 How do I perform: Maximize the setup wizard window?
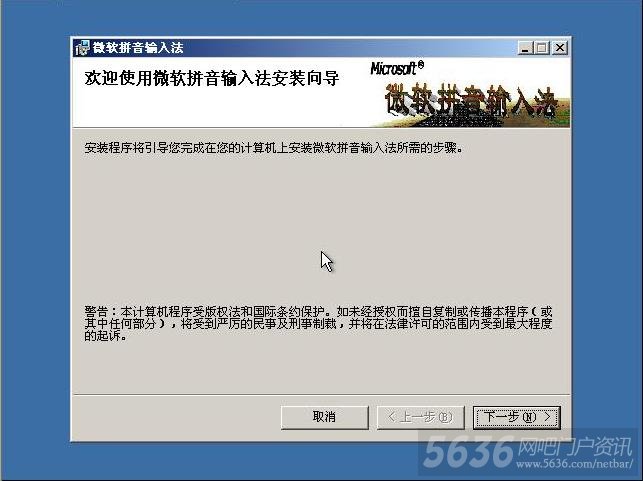coord(541,48)
